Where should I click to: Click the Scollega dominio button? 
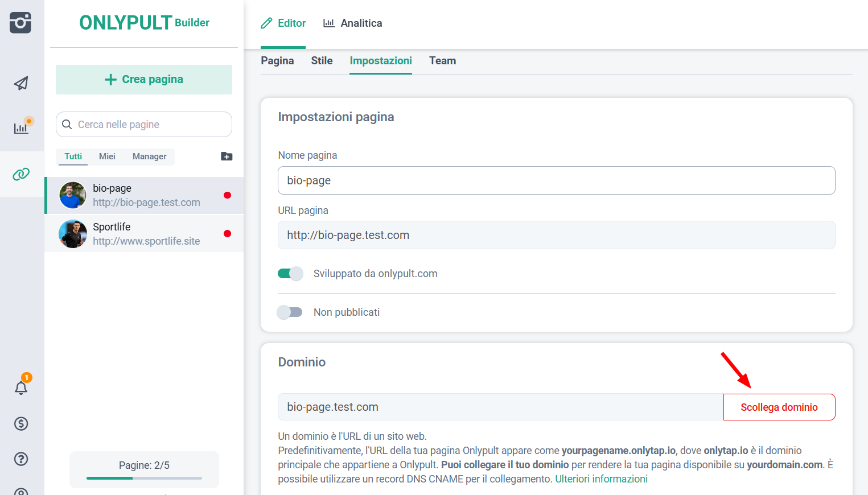779,407
